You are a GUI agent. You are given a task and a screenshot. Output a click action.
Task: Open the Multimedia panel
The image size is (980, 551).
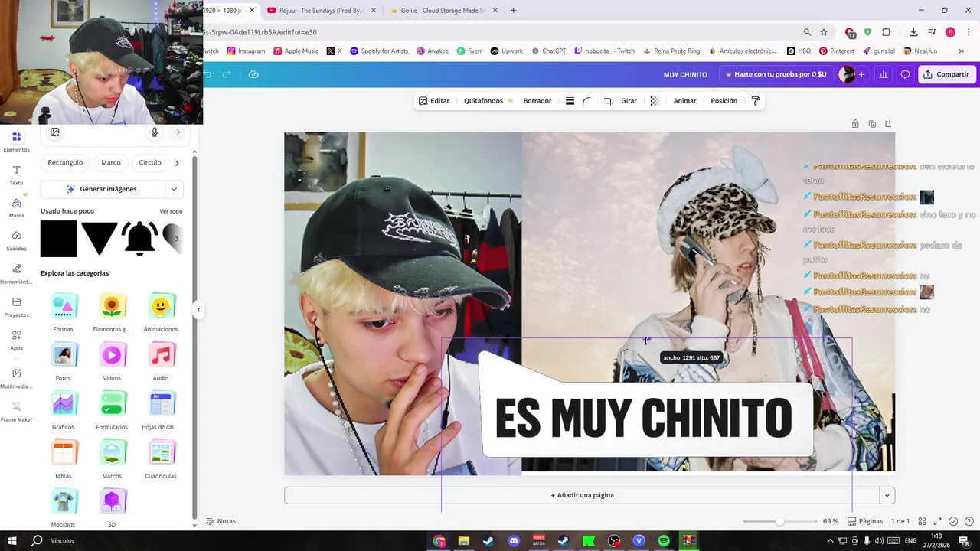pos(16,378)
